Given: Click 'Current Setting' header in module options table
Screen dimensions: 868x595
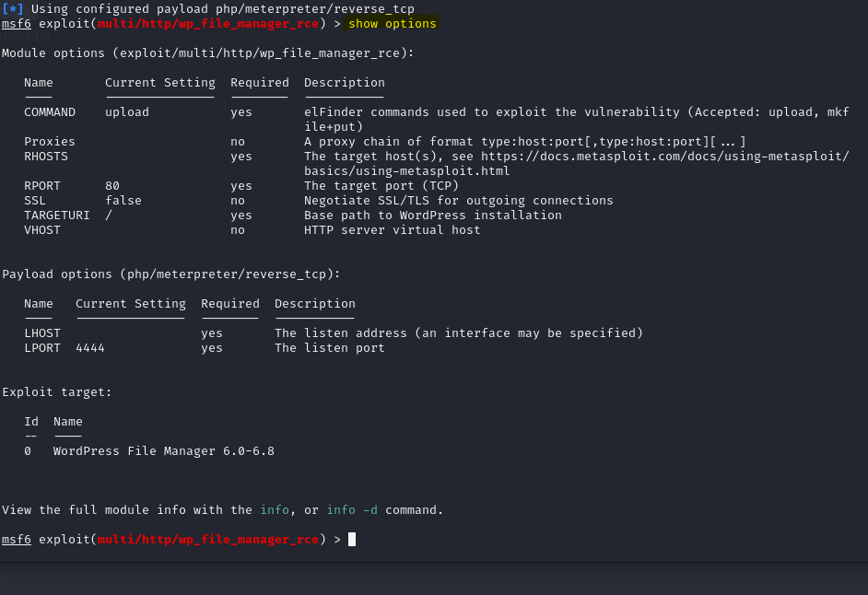Looking at the screenshot, I should (x=160, y=83).
